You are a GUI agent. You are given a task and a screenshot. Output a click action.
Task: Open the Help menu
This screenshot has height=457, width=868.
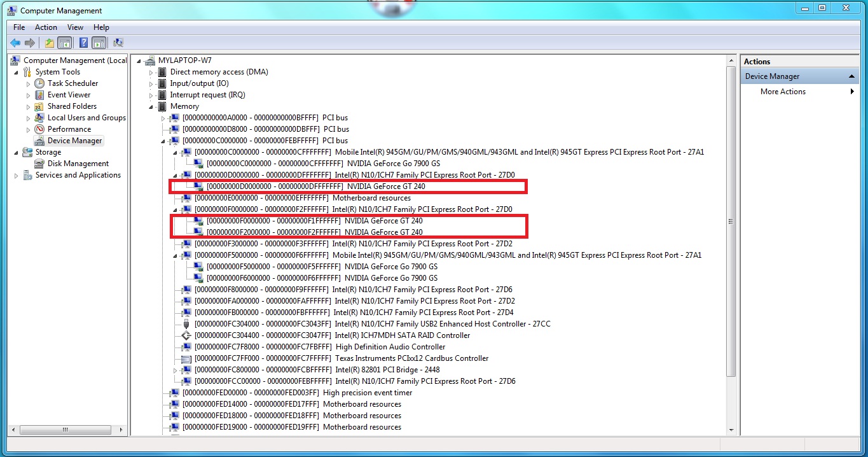101,27
